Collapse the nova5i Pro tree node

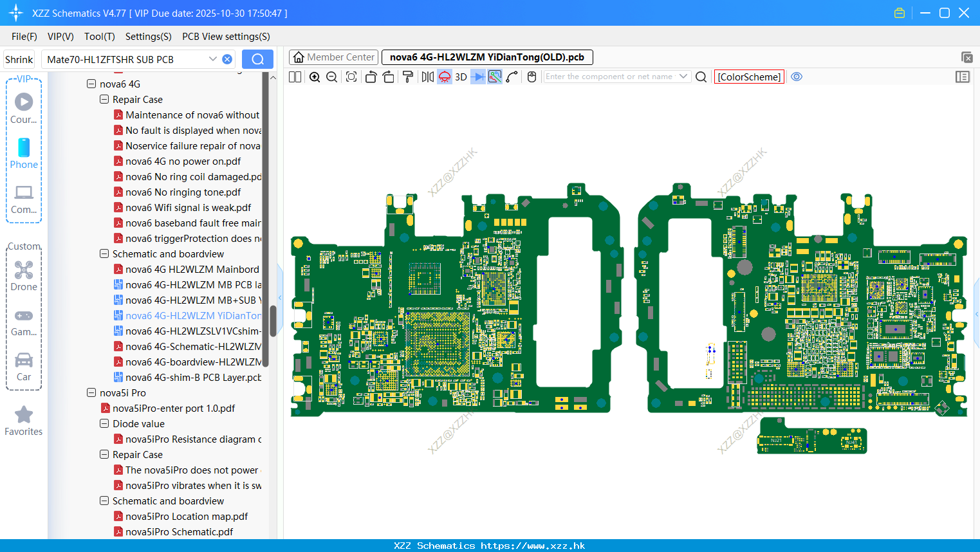coord(91,392)
